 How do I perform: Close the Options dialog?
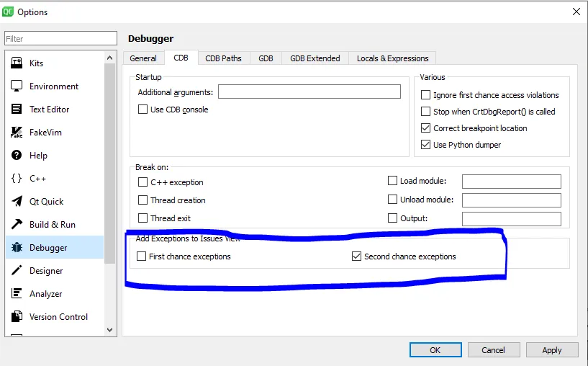coord(576,12)
